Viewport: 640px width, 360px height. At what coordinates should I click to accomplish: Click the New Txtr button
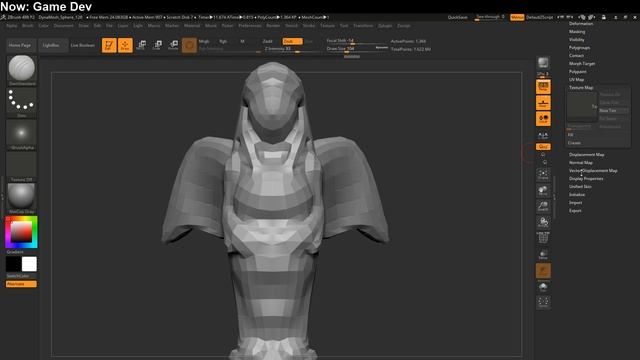click(613, 111)
